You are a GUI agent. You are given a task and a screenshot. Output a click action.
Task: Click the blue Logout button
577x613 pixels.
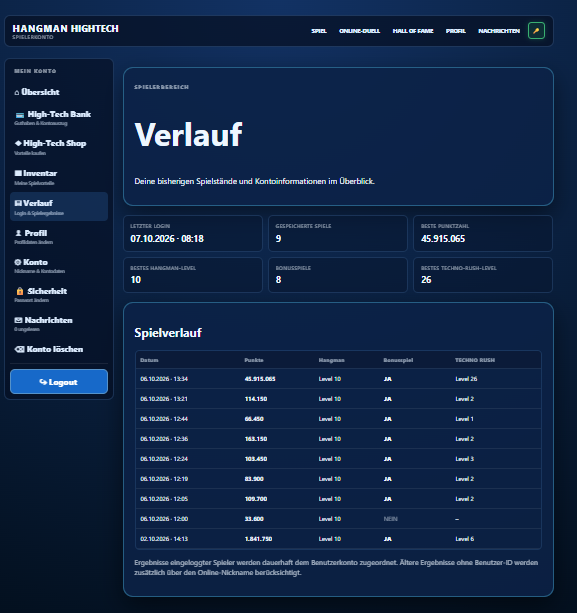(x=59, y=382)
